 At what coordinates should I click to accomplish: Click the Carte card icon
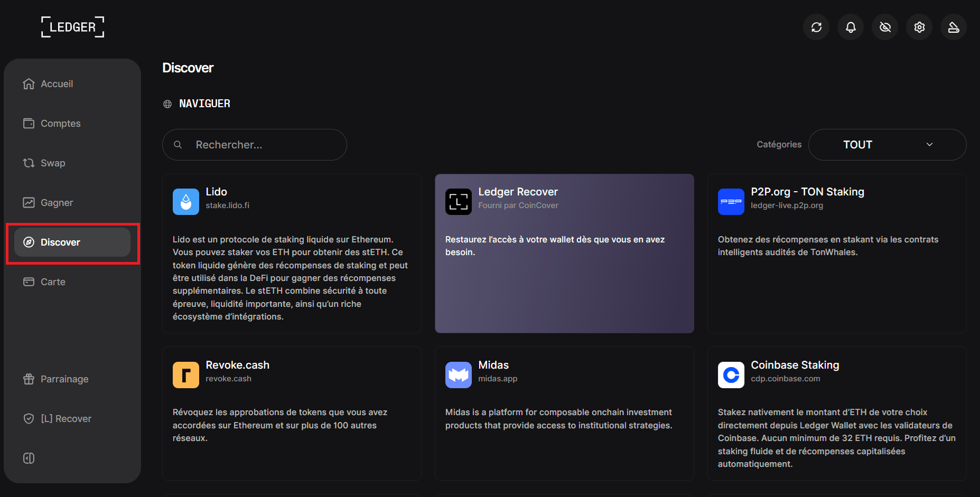point(29,282)
